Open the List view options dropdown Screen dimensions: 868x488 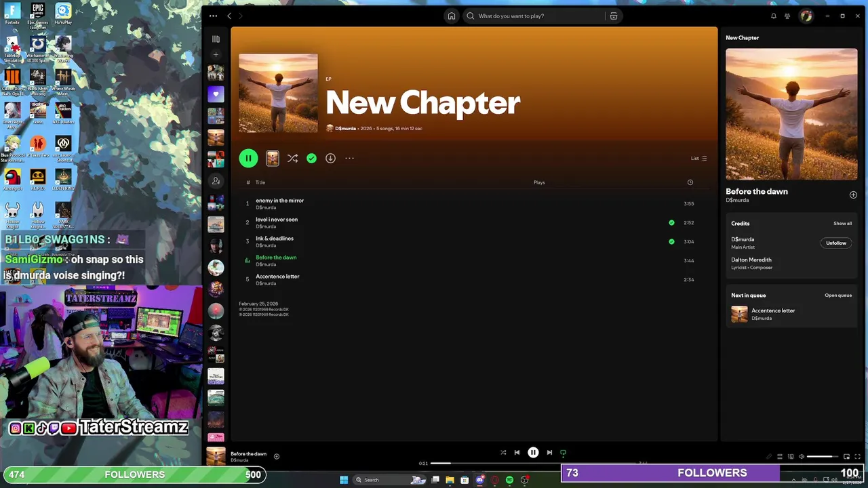pos(698,158)
